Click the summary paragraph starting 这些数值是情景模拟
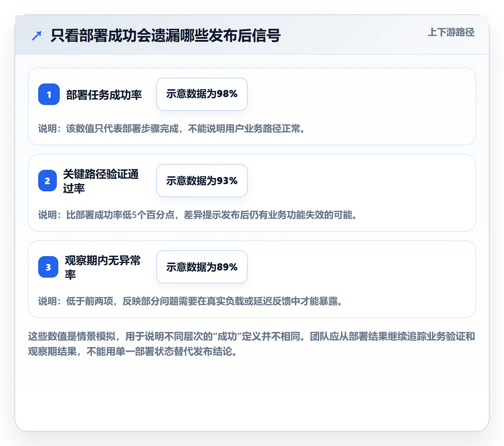This screenshot has width=504, height=446. pyautogui.click(x=252, y=344)
